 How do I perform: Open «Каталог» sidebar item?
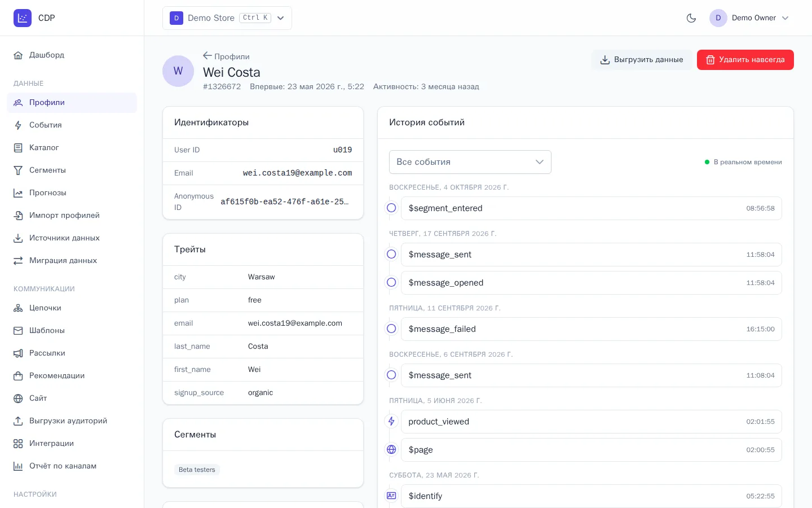pyautogui.click(x=72, y=148)
